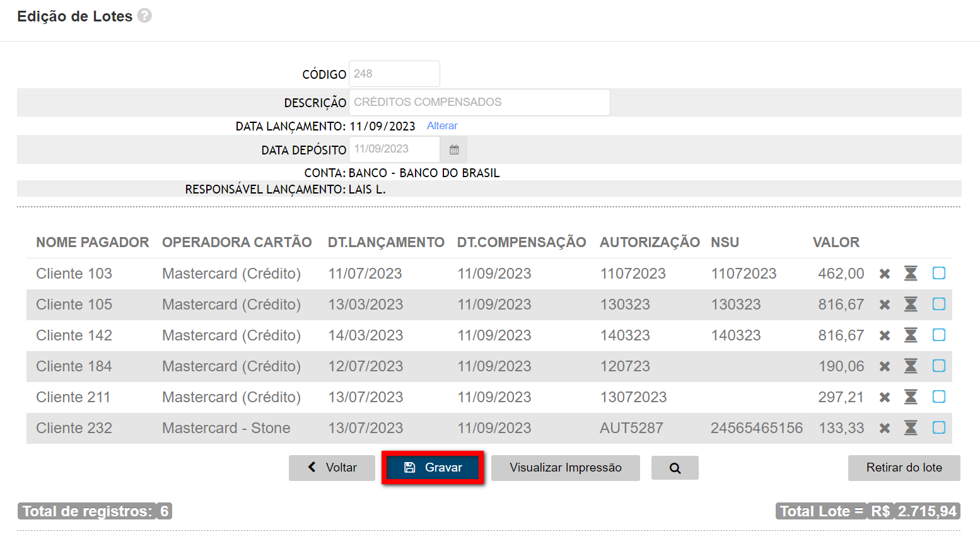Click the magnifying glass search button

point(675,468)
